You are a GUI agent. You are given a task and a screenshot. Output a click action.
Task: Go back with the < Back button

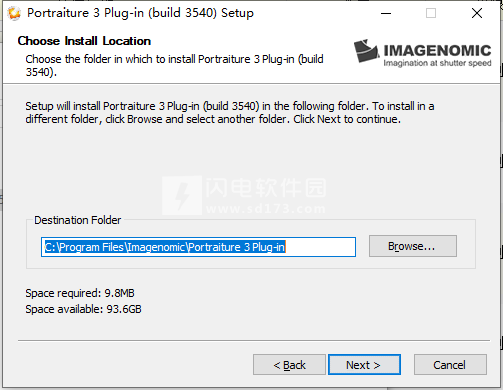[x=289, y=365]
